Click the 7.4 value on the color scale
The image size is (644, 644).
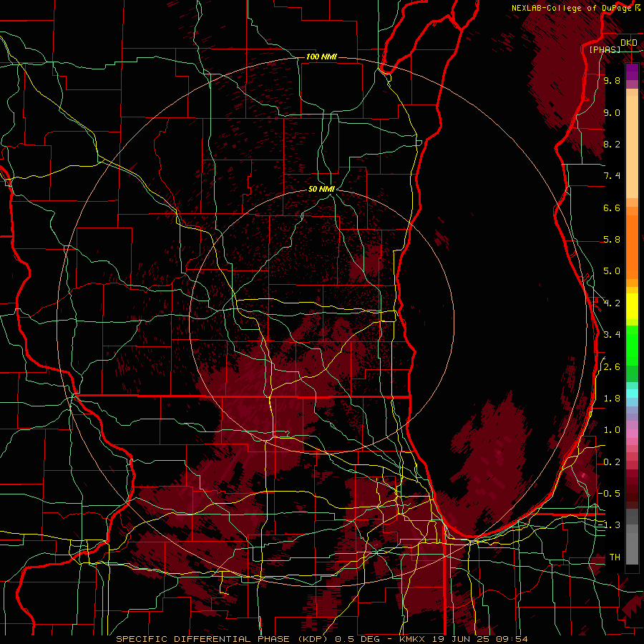pos(612,176)
